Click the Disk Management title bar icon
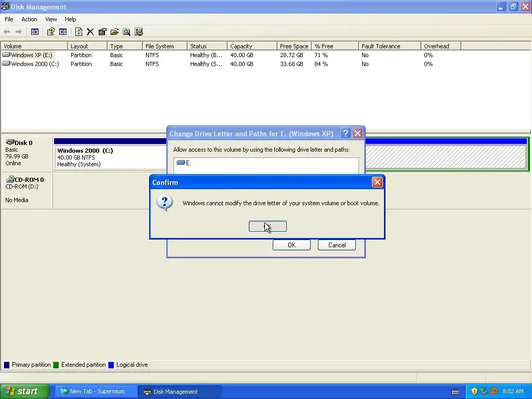 (x=5, y=6)
